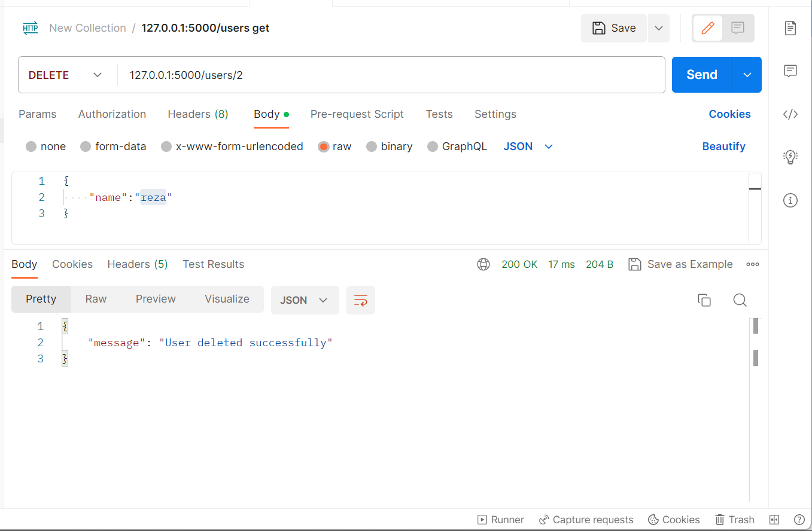
Task: Switch response view to Pretty
Action: [x=41, y=299]
